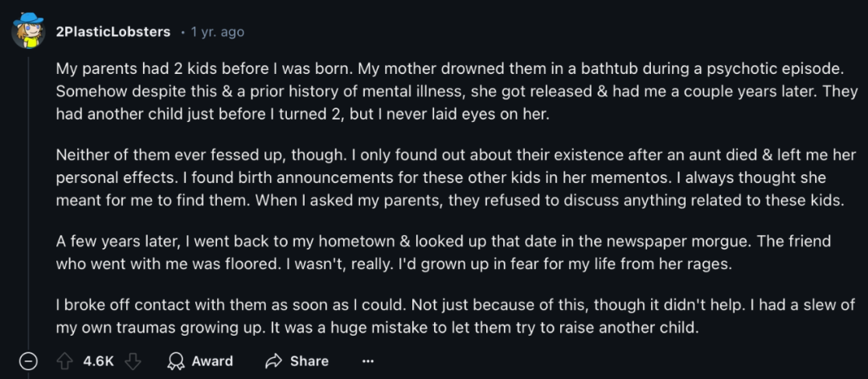The image size is (868, 379).
Task: Open the 2PlasticLobsters user profile link
Action: point(113,32)
